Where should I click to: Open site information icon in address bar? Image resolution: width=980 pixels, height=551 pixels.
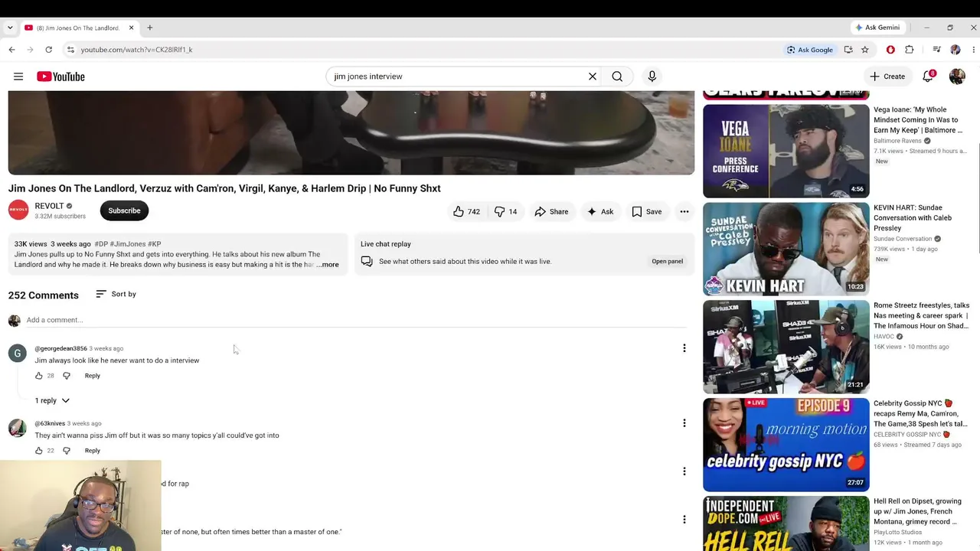[70, 50]
